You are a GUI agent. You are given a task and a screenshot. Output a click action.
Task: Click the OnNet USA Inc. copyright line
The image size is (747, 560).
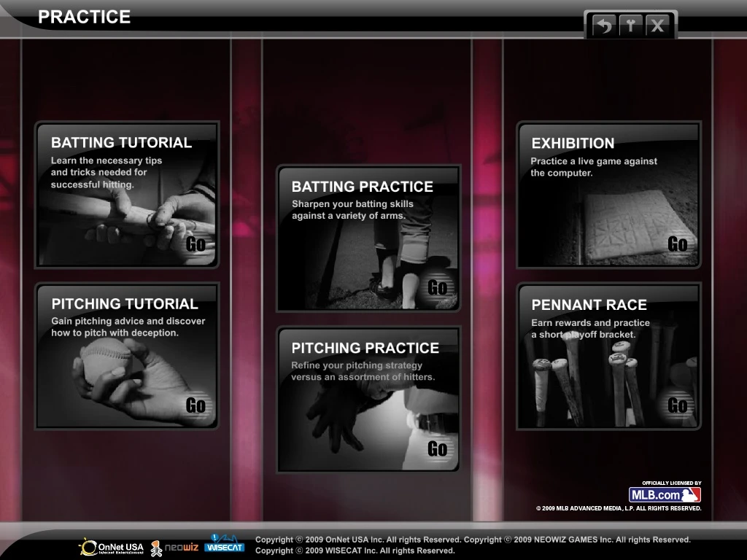[358, 540]
